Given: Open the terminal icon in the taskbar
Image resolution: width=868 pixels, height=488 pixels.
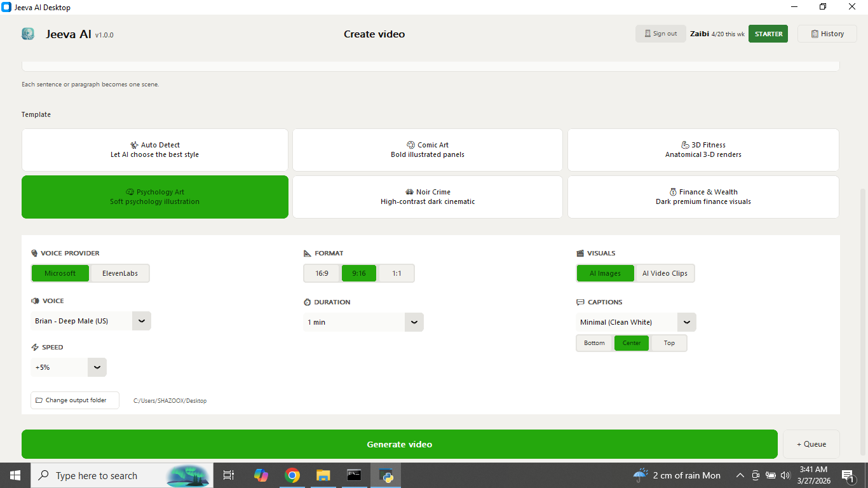Looking at the screenshot, I should [355, 475].
